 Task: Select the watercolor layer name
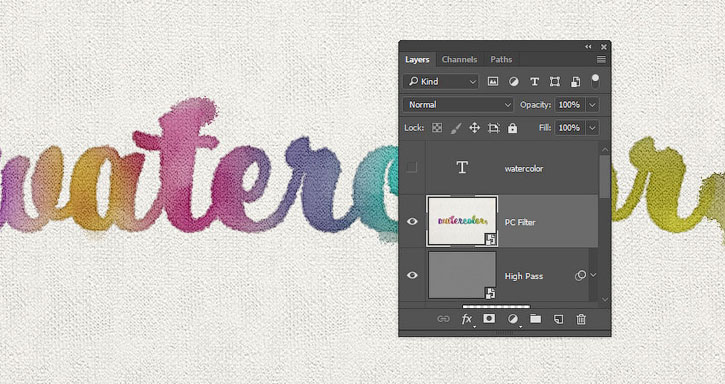524,169
